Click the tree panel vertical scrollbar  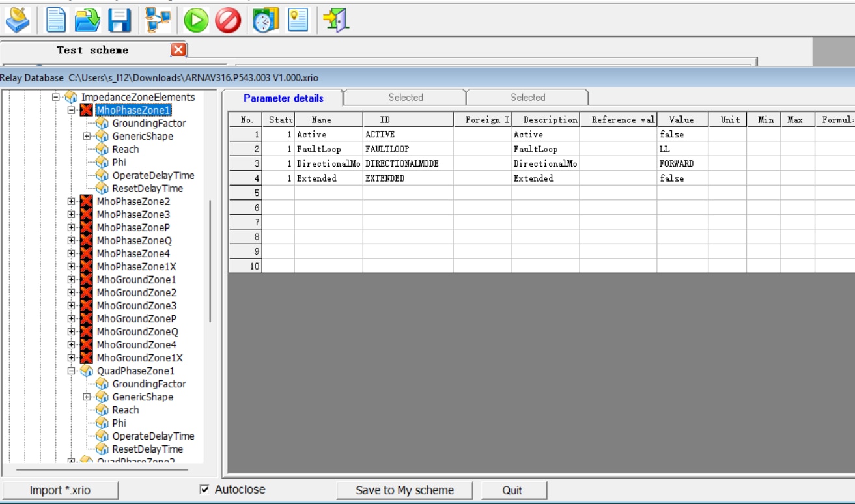click(210, 260)
